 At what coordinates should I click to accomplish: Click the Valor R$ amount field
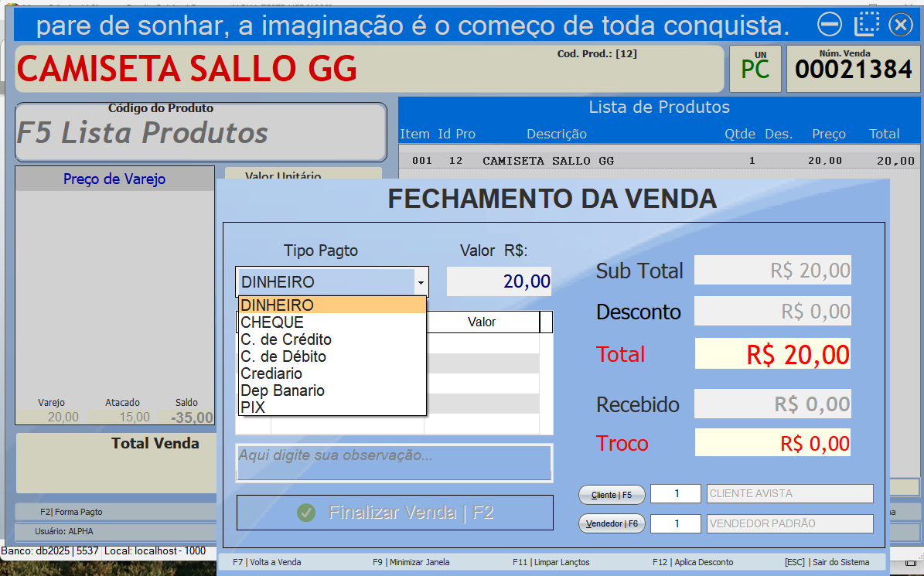coord(499,281)
